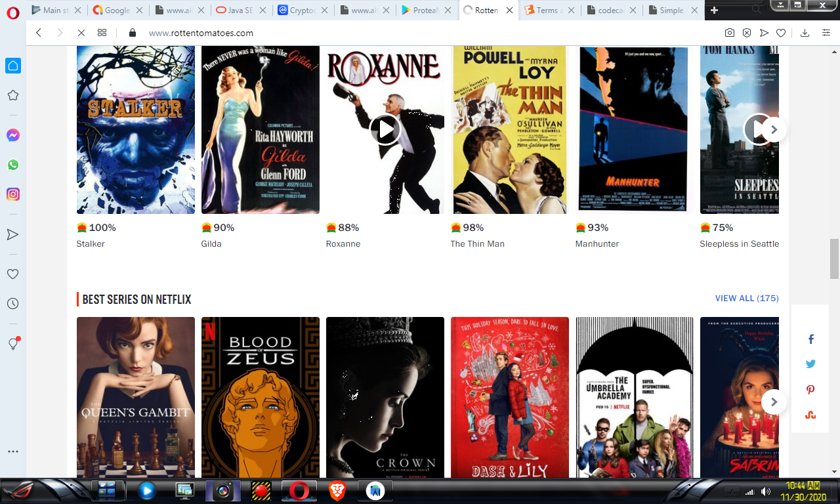840x504 pixels.
Task: Open The Umbrella Academy poster
Action: (635, 397)
